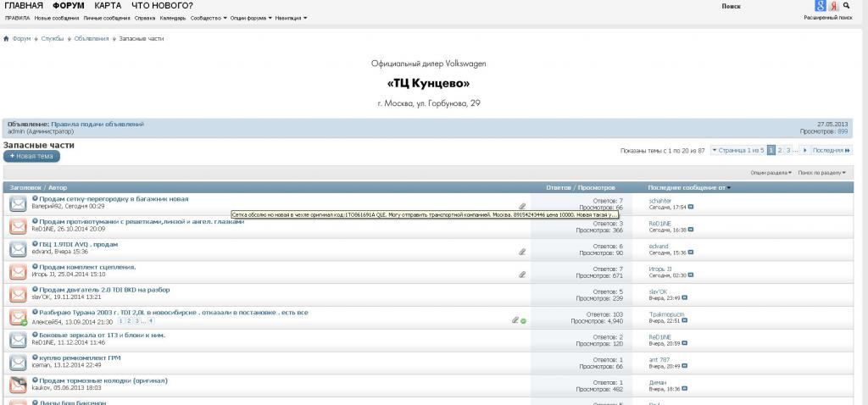Go to last post by Диман
The width and height of the screenshot is (868, 405).
pyautogui.click(x=685, y=389)
